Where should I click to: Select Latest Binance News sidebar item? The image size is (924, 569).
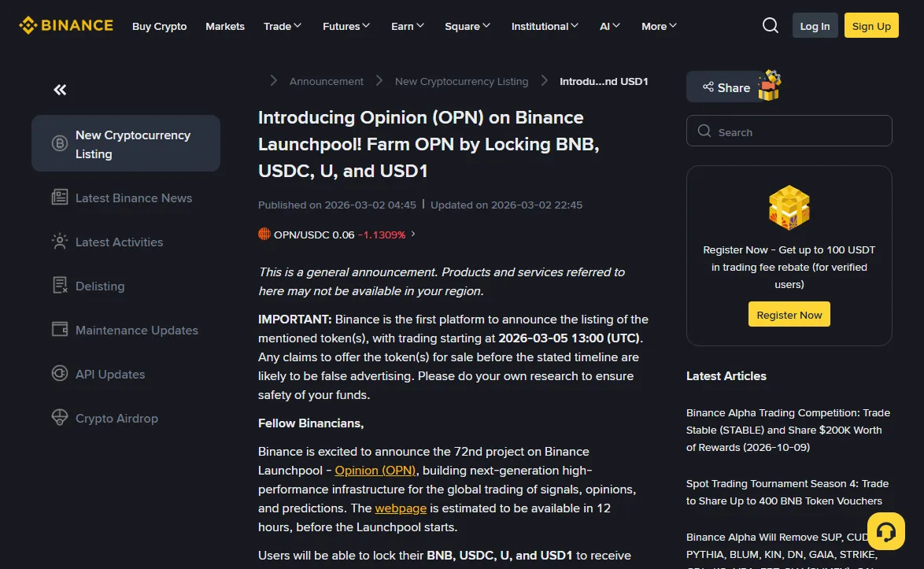[x=125, y=198]
